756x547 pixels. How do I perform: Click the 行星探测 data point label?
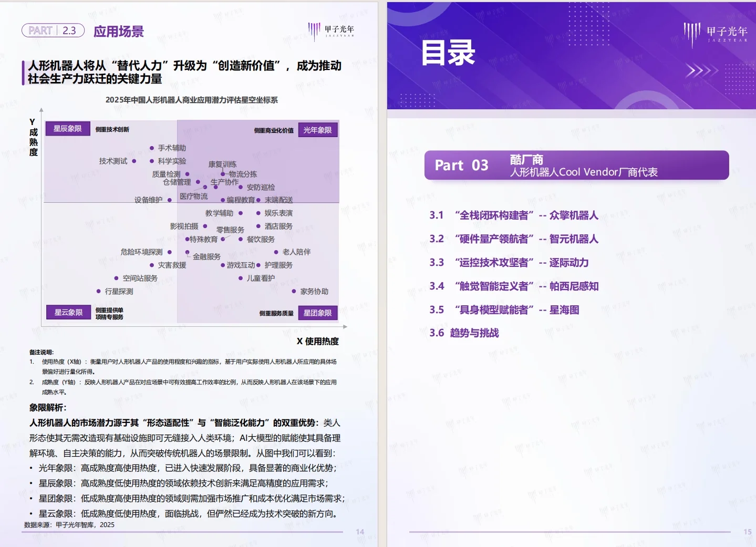tap(119, 292)
